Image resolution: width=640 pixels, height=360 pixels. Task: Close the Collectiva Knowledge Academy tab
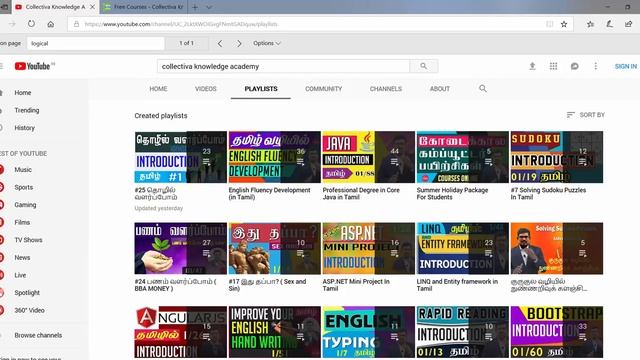93,7
